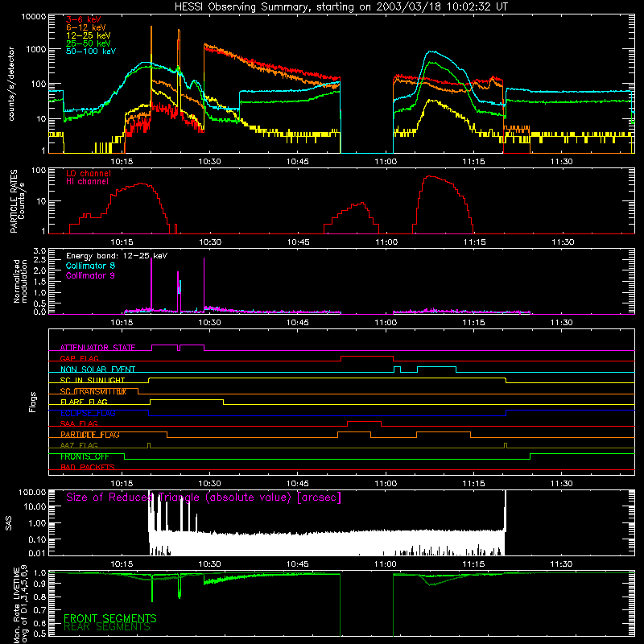
Task: Select the 3-6 keV legend label
Action: [x=84, y=19]
